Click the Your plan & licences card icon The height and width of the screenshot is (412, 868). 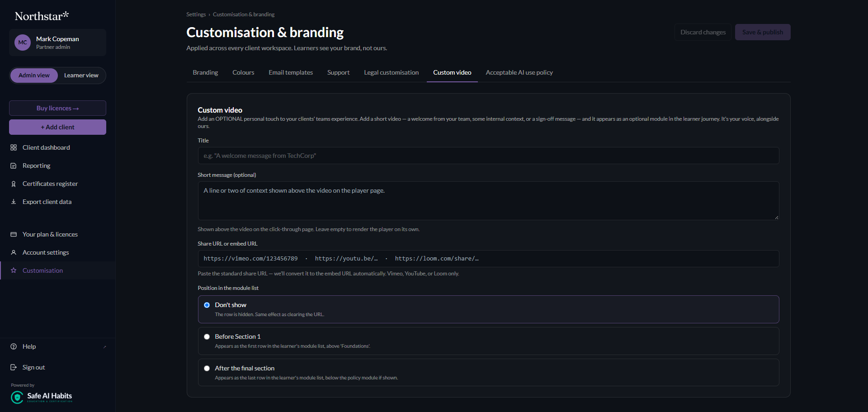[14, 234]
